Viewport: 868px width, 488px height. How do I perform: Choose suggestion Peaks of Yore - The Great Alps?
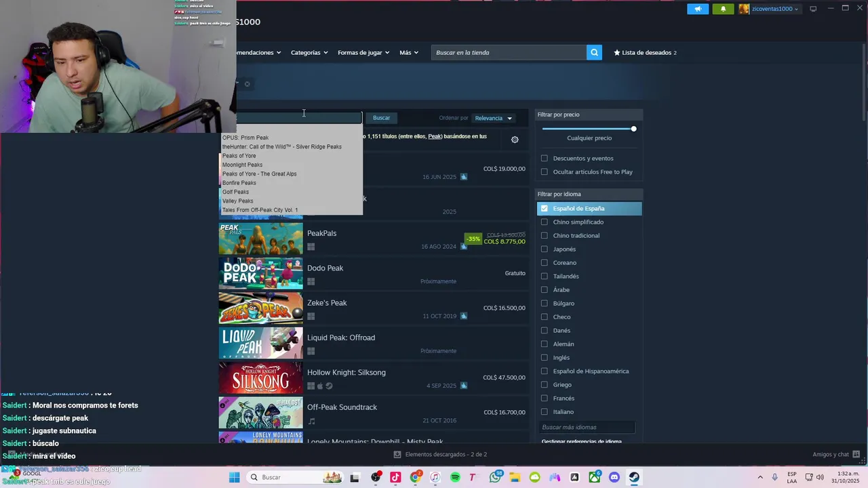click(259, 174)
